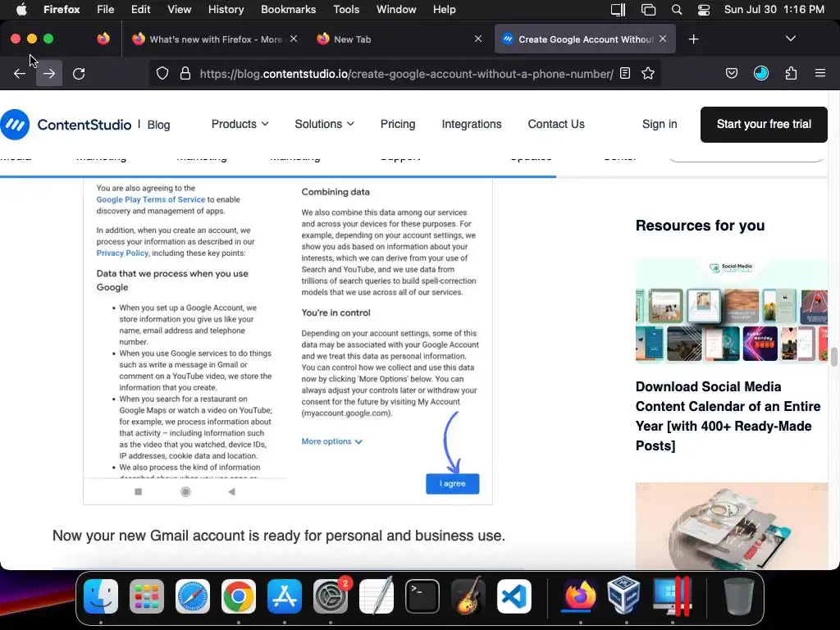Open the Pricing page link
Screen dimensions: 840x630
pos(398,124)
